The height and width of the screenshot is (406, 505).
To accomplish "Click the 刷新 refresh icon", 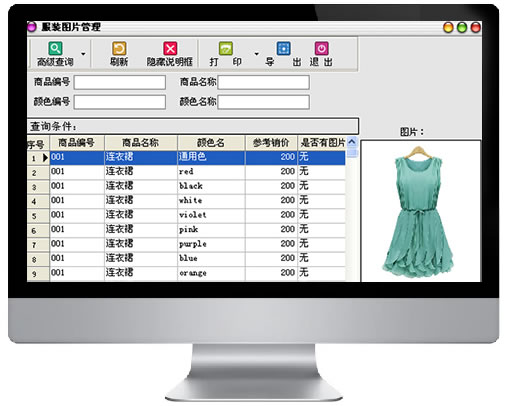I will click(x=119, y=49).
